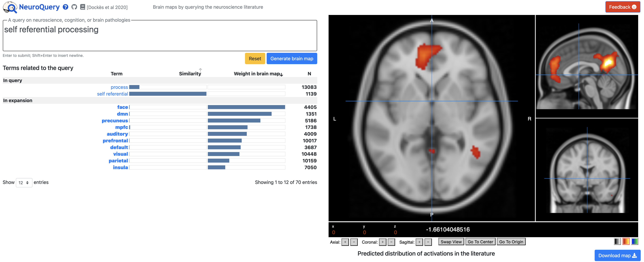Click Generate brain map button
This screenshot has height=262, width=644.
tap(291, 58)
